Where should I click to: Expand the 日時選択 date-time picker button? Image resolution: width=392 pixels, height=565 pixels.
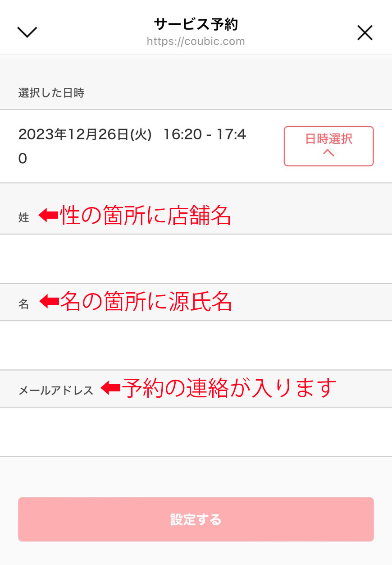pyautogui.click(x=328, y=146)
